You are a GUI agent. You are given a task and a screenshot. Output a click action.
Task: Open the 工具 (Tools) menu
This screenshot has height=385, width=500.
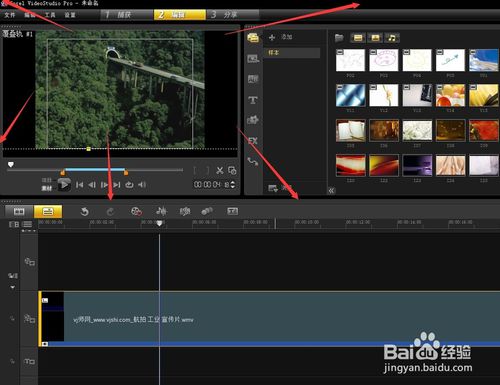point(50,15)
